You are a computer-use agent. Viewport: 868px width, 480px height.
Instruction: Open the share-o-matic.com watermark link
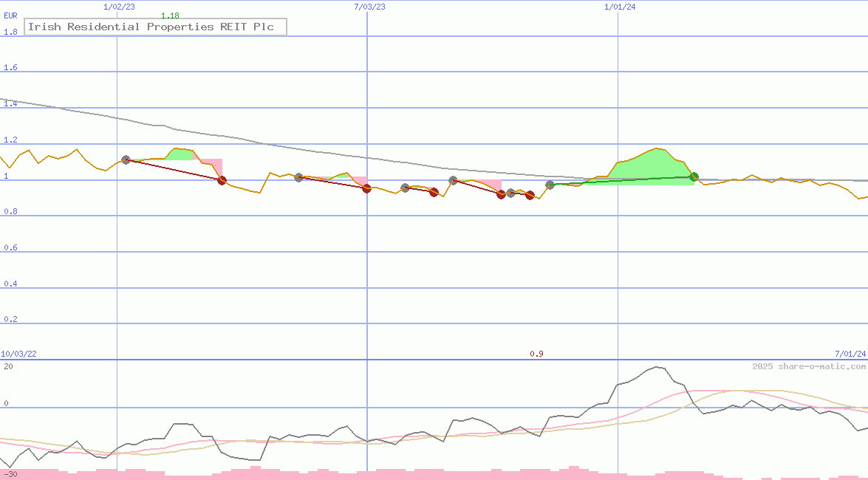[809, 366]
